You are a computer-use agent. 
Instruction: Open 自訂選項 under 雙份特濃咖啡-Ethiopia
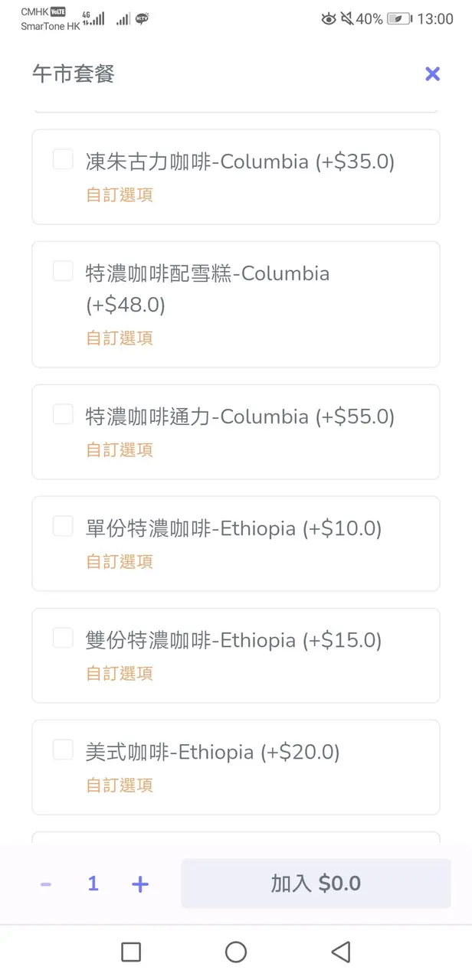coord(120,673)
